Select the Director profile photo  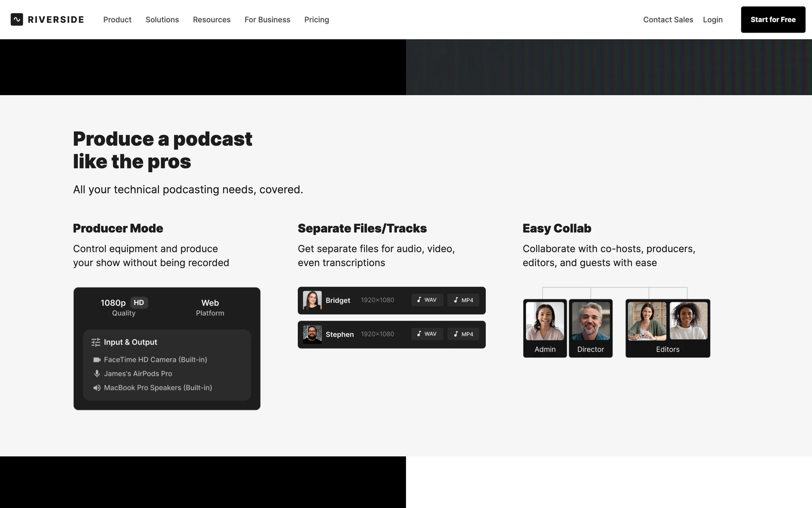590,321
